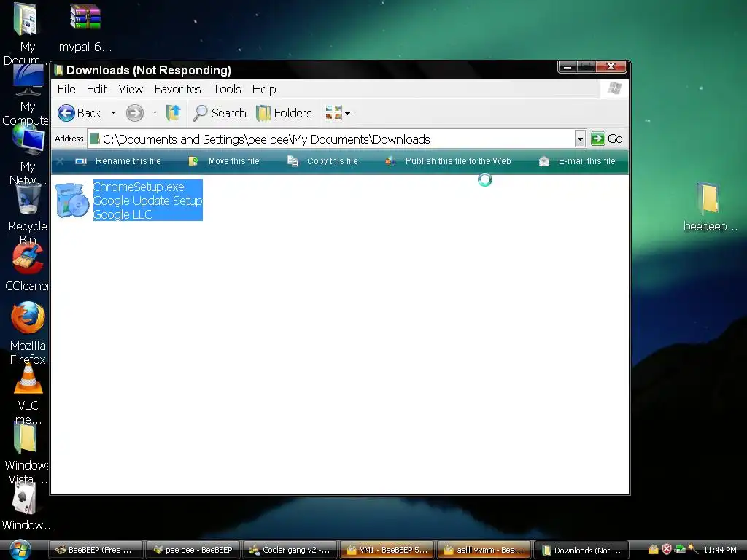Viewport: 747px width, 560px height.
Task: Click Rename this file
Action: click(x=118, y=161)
